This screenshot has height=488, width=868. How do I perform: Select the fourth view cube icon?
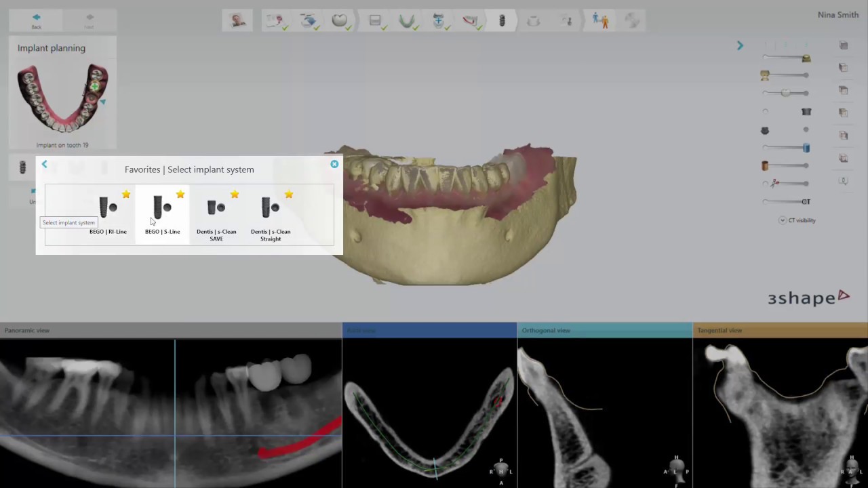[844, 113]
